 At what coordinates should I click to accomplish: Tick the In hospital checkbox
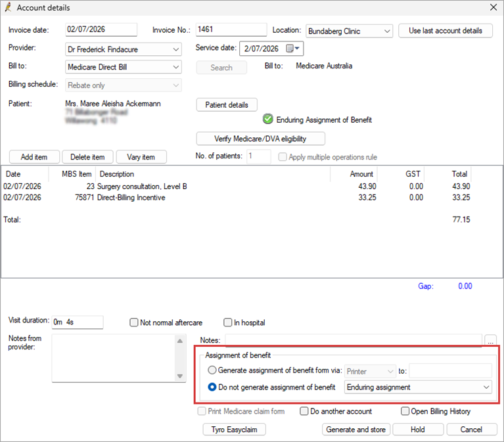pyautogui.click(x=227, y=322)
